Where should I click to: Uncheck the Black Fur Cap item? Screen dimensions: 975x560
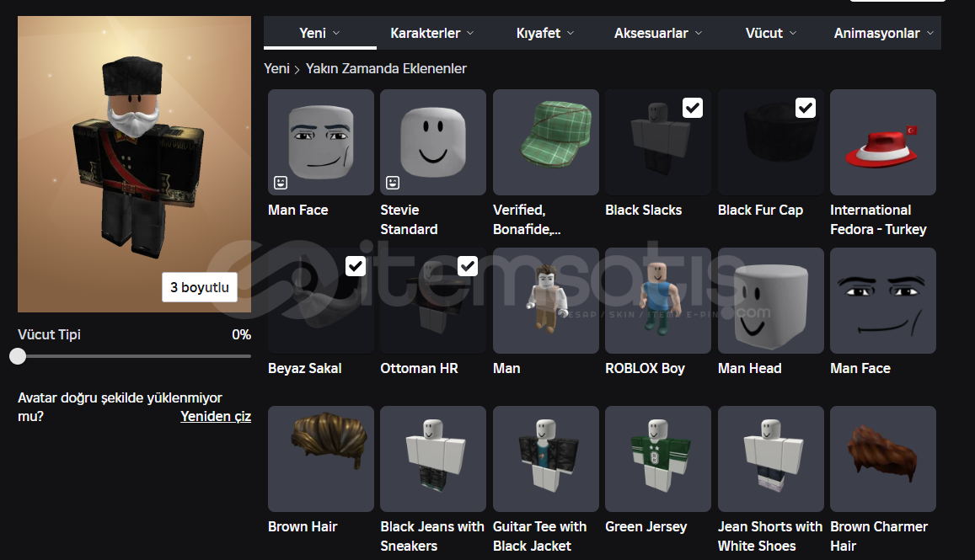point(806,108)
